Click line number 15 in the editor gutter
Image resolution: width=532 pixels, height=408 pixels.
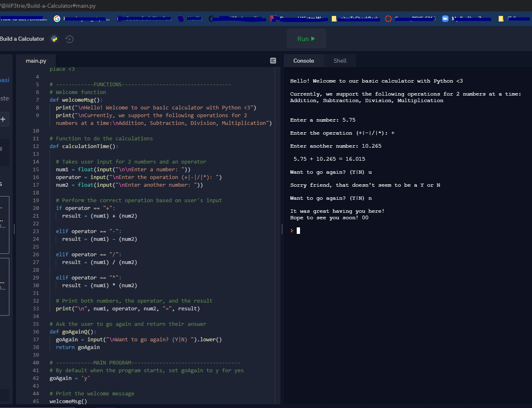36,169
